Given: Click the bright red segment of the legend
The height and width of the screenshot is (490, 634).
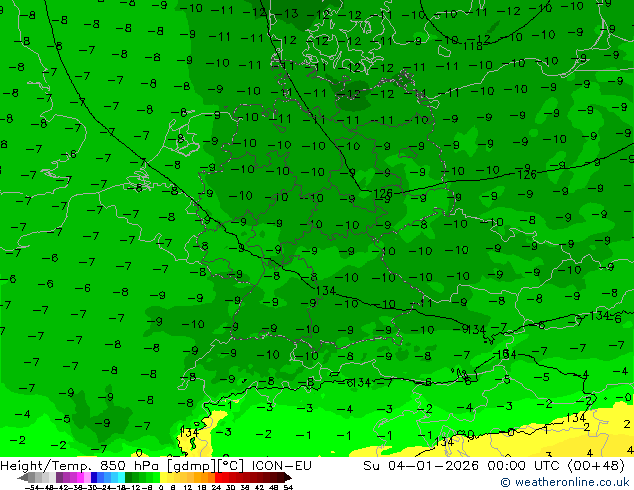Looking at the screenshot, I should [222, 477].
